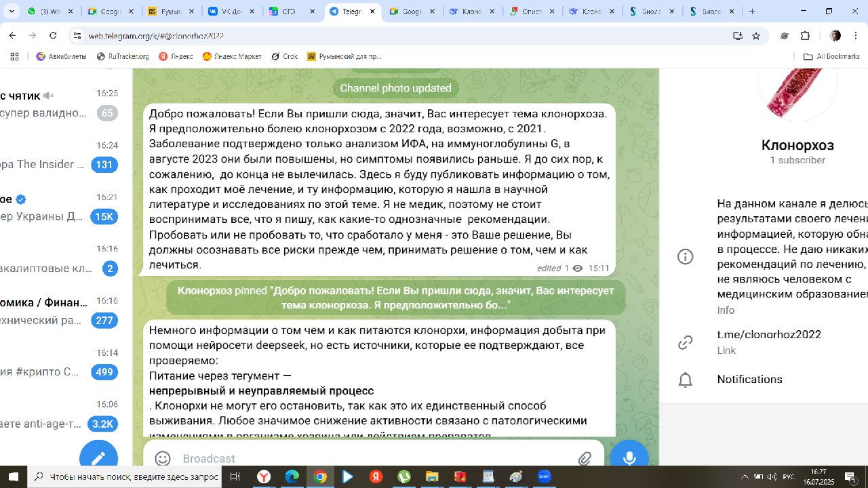This screenshot has height=488, width=868.
Task: Open the Яндекс Маркет bookmark
Action: click(232, 57)
